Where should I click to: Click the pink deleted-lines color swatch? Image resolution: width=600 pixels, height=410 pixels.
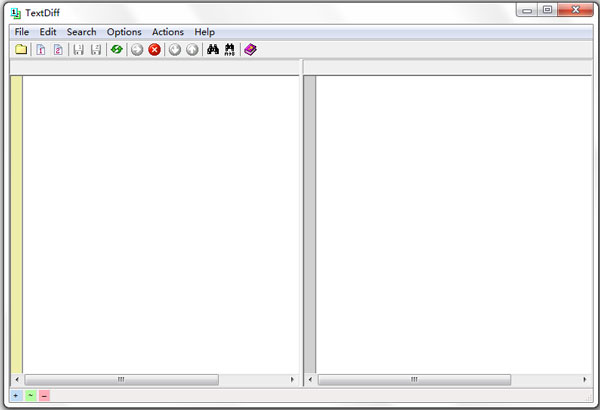(x=45, y=395)
